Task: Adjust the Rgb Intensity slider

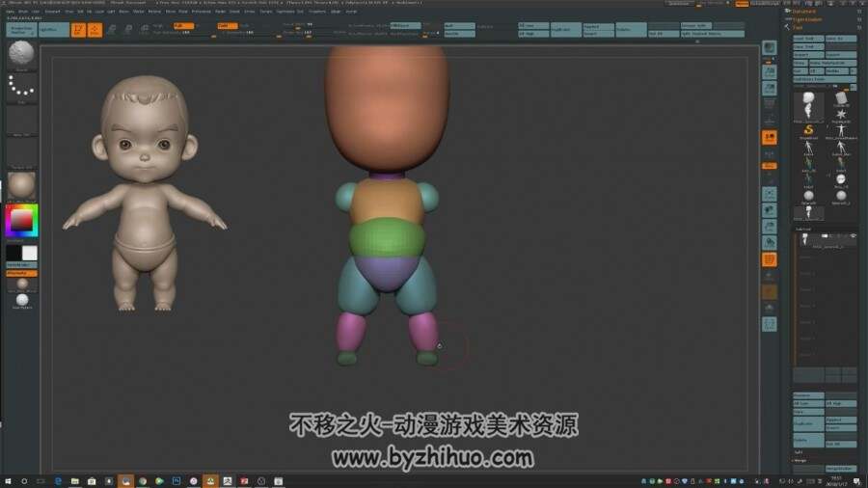Action: click(x=183, y=33)
